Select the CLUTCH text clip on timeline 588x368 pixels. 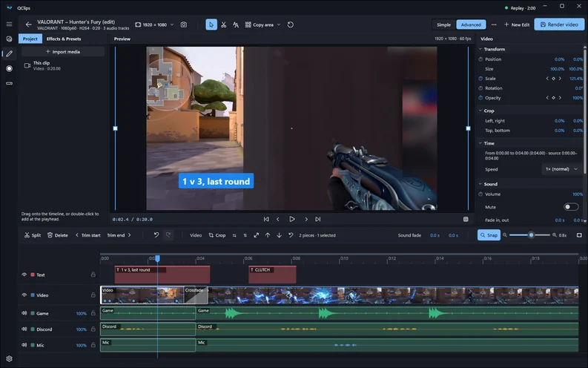[272, 275]
